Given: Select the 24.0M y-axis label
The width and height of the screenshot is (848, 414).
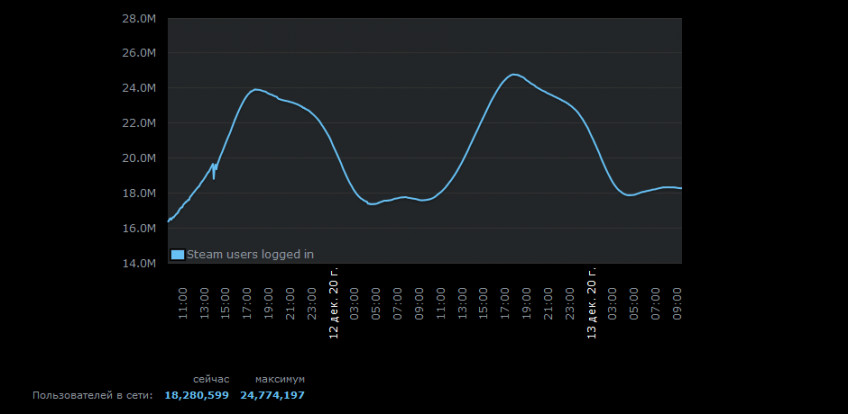Looking at the screenshot, I should click(x=140, y=88).
